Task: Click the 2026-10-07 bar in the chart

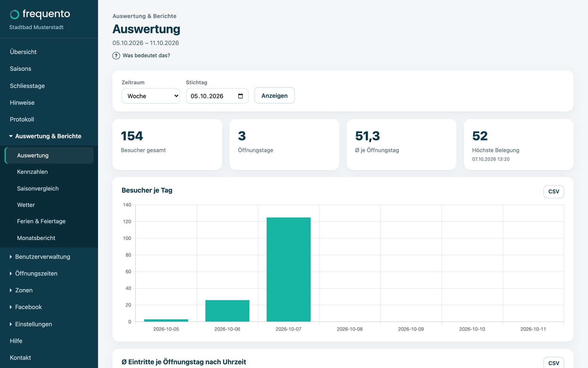Action: point(288,270)
